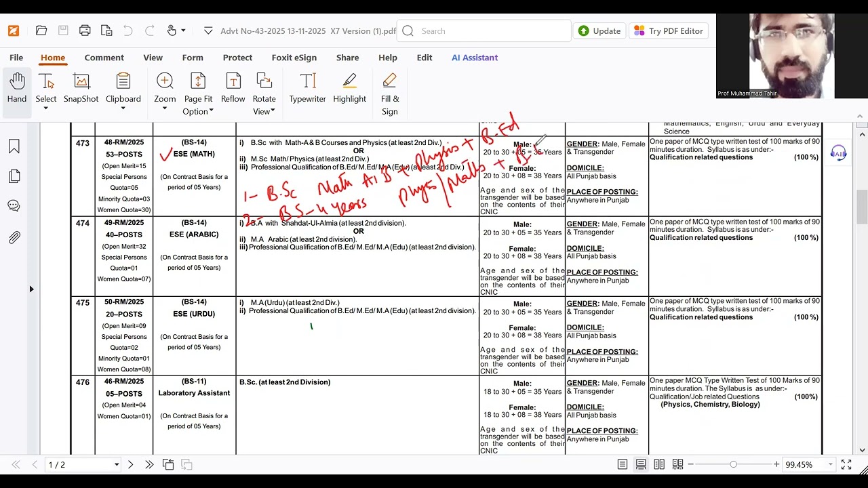Click the previous view icon in status bar

pos(168,464)
